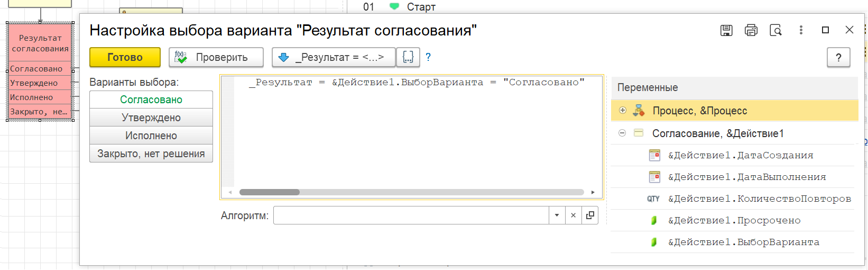Screen dimensions: 868x270
Task: Click the QTY icon of КоличествоПовторов
Action: click(x=653, y=199)
